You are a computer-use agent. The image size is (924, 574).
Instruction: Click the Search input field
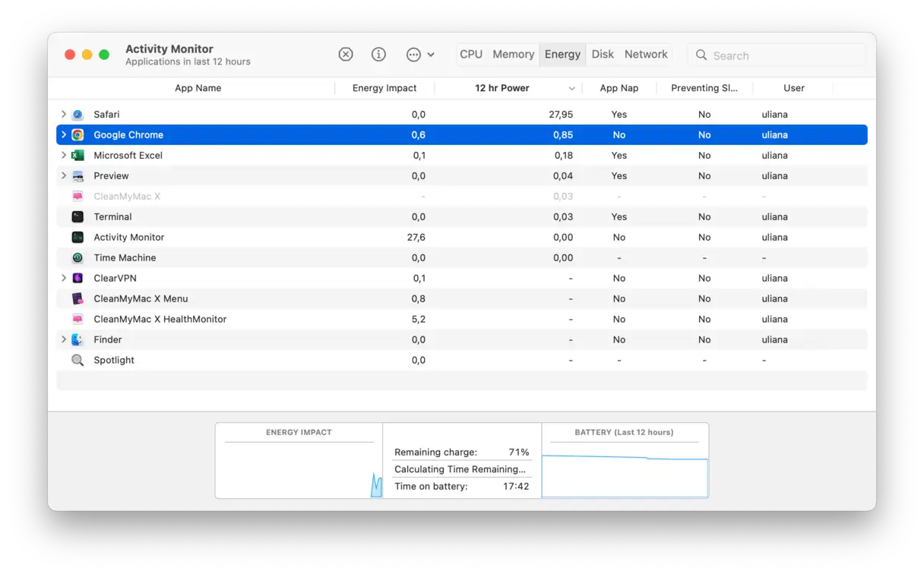783,55
